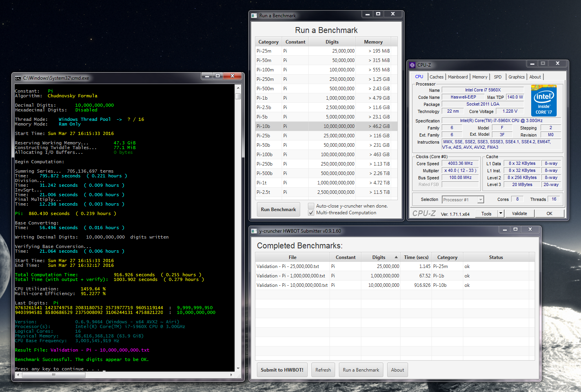Select the Pi-2.5t benchmark row
This screenshot has width=581, height=392.
pos(326,192)
